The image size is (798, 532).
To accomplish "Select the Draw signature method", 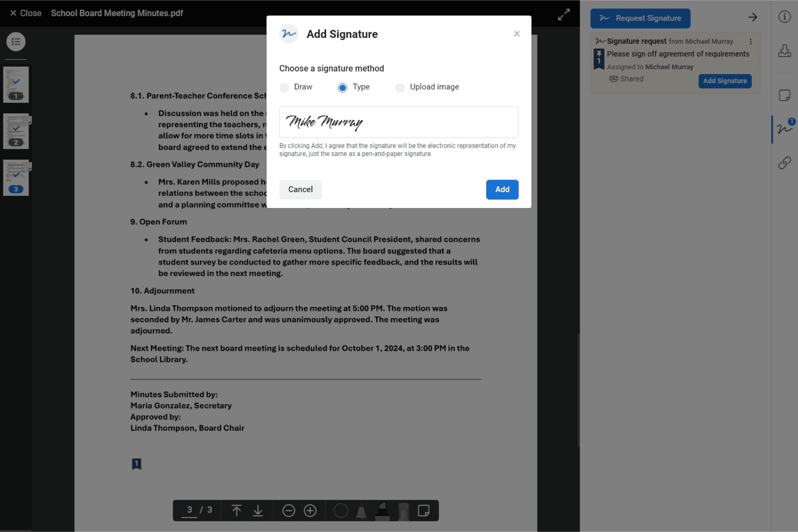I will point(284,88).
